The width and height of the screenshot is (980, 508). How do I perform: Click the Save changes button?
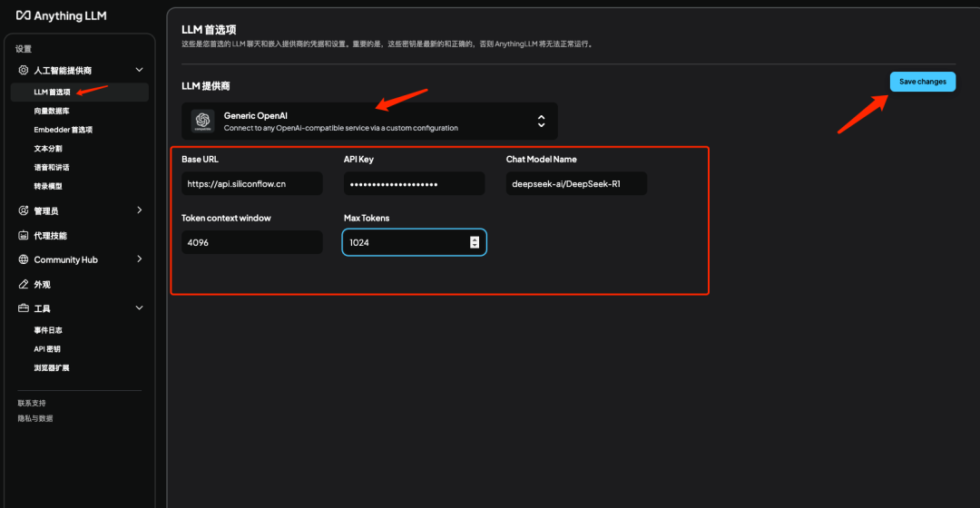click(923, 82)
